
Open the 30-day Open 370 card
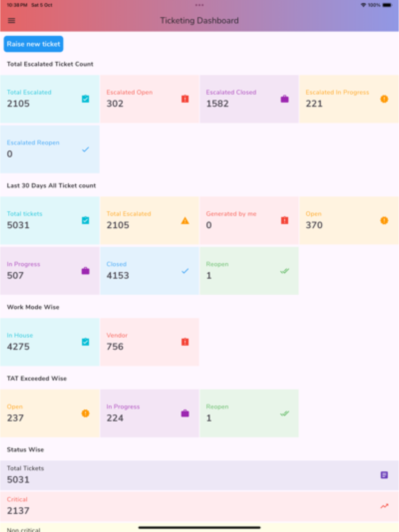point(349,220)
